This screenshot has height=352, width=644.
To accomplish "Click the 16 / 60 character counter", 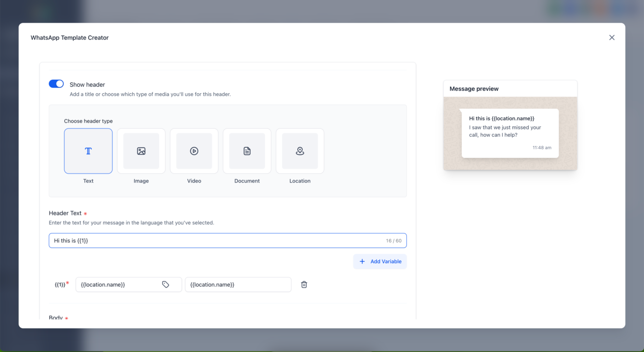I will click(394, 241).
